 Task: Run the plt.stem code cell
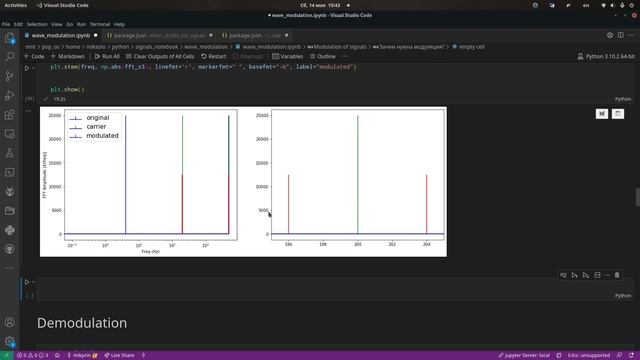(27, 68)
